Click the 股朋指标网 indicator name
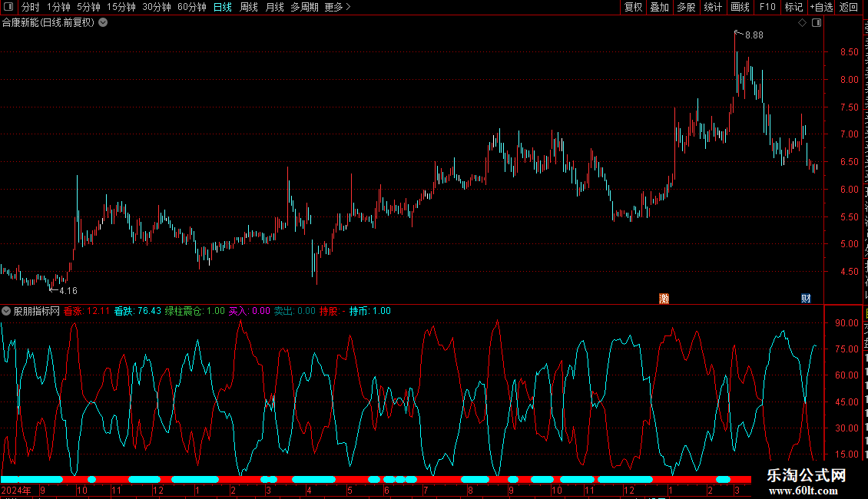The height and width of the screenshot is (499, 868). coord(37,311)
